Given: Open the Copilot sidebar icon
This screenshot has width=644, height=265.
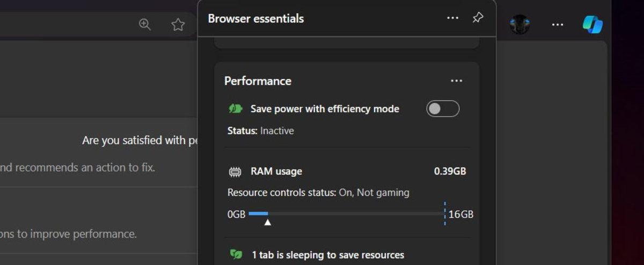Looking at the screenshot, I should 592,24.
